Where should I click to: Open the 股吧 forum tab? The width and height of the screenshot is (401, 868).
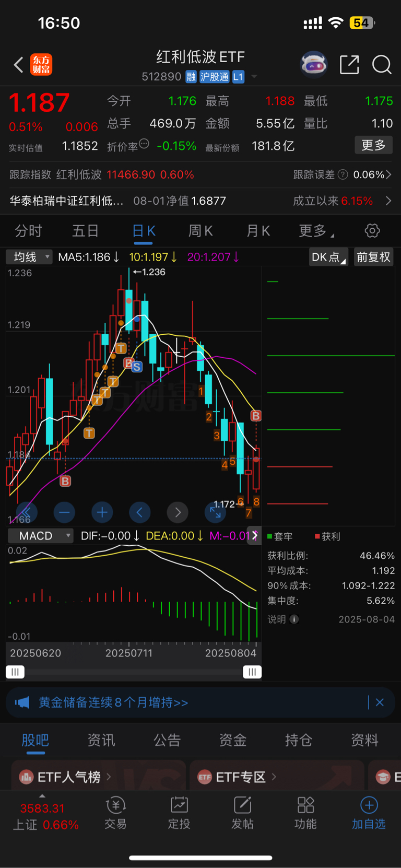click(36, 740)
